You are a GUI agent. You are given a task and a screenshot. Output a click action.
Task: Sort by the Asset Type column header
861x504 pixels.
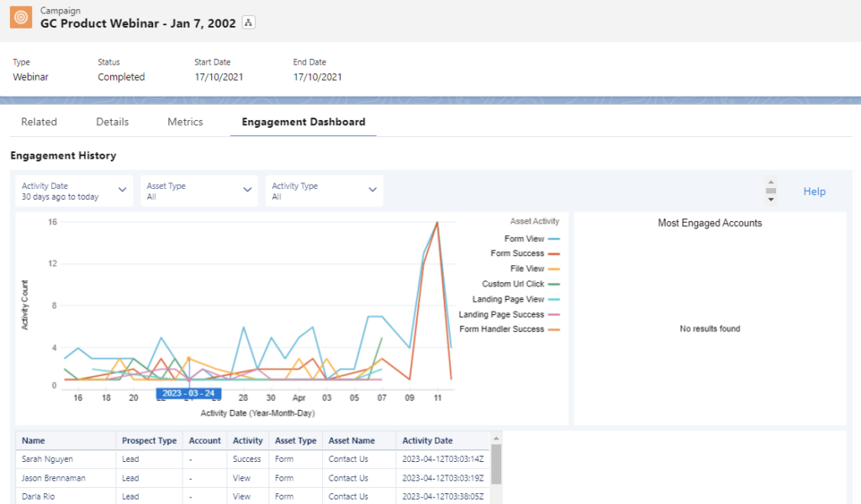[x=295, y=440]
